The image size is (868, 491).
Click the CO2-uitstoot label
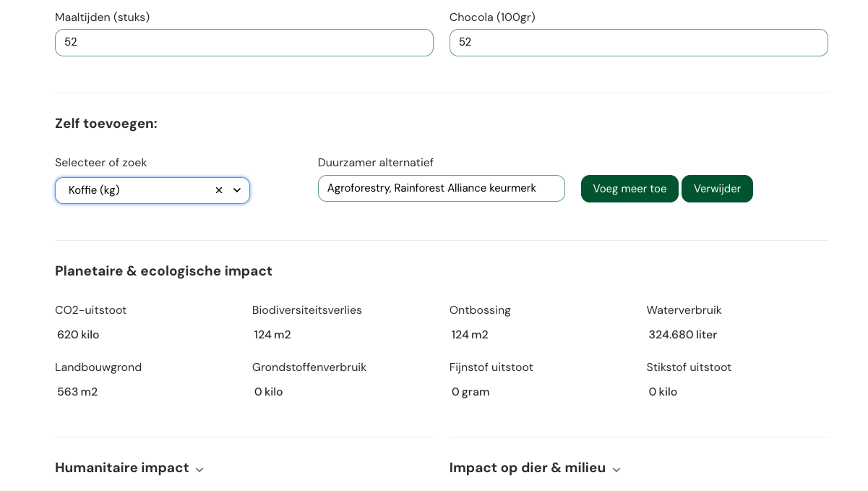(91, 310)
